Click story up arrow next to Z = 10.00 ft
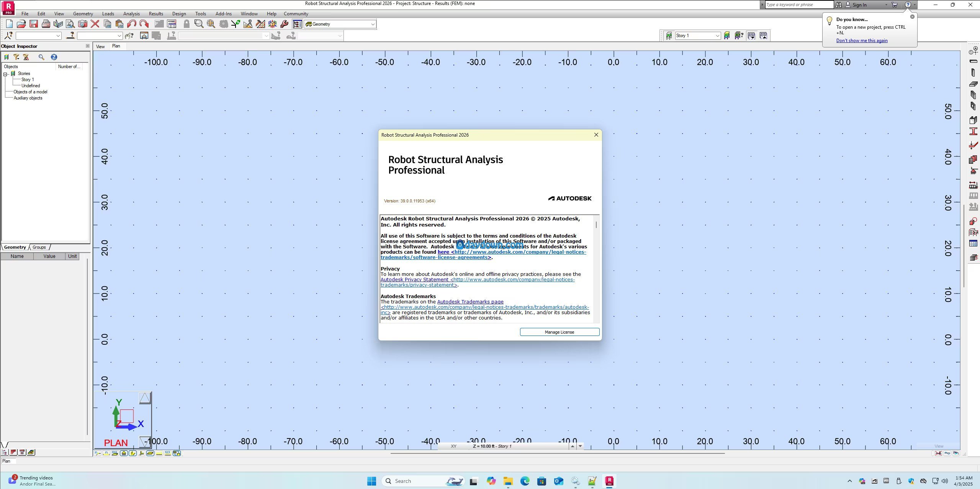 tap(573, 446)
